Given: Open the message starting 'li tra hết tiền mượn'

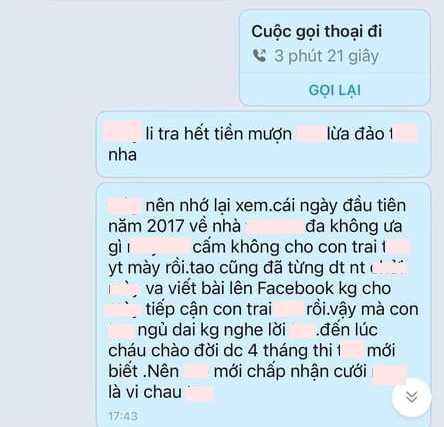Looking at the screenshot, I should (264, 144).
